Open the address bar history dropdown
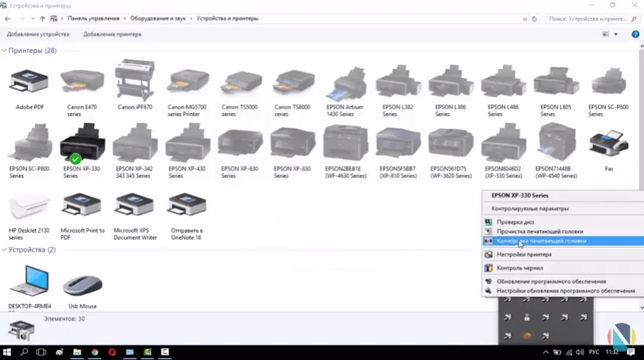 point(524,19)
